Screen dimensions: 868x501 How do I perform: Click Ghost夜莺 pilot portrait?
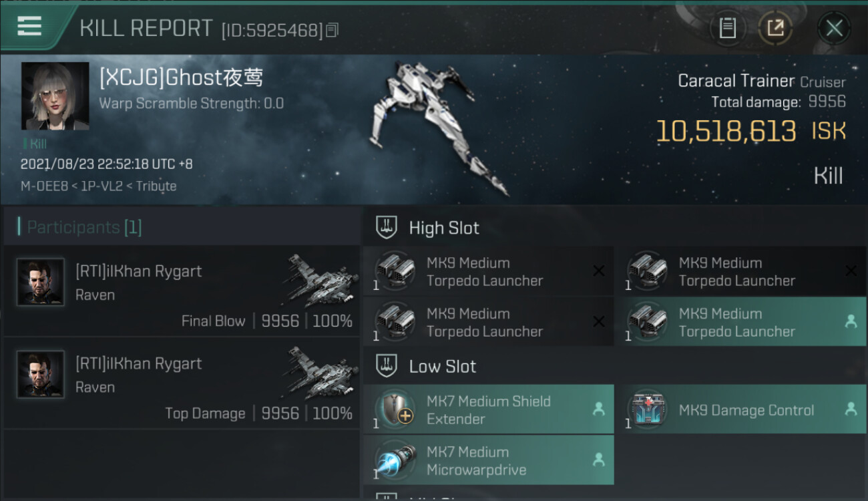point(55,96)
